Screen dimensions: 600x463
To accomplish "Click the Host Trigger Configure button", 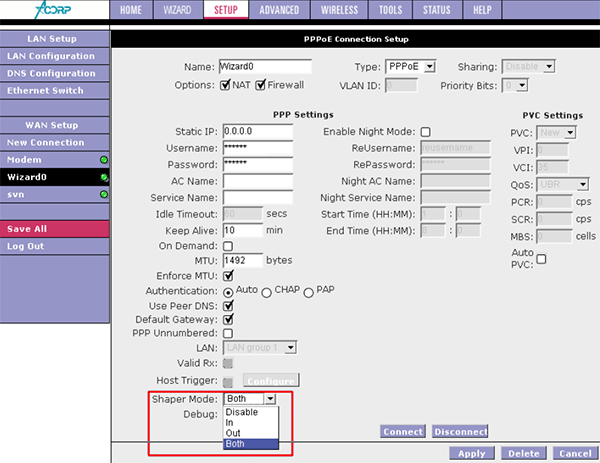I will point(271,381).
